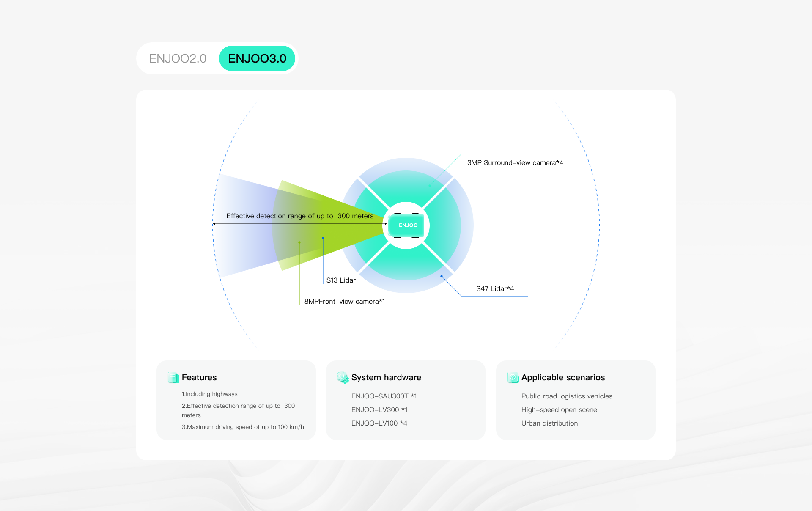Click the S13 Lidar label

tap(341, 280)
